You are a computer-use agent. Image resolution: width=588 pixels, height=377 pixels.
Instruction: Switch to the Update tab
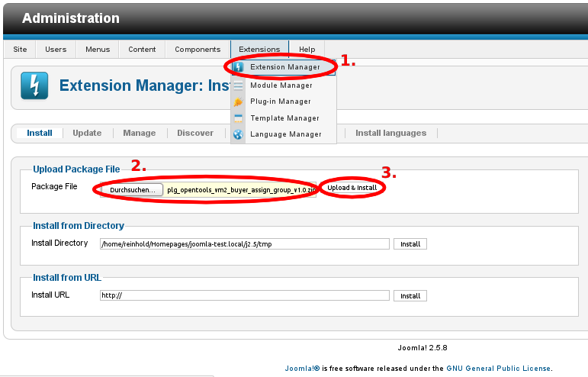[87, 133]
